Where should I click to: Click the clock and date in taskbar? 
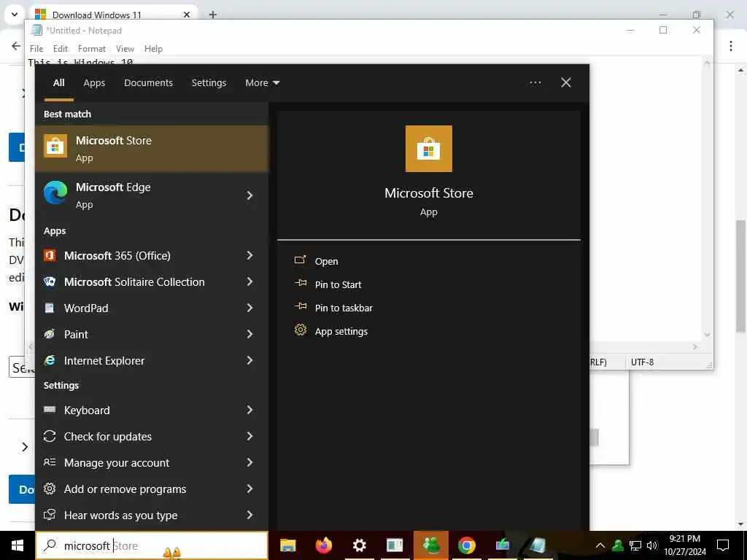[685, 545]
